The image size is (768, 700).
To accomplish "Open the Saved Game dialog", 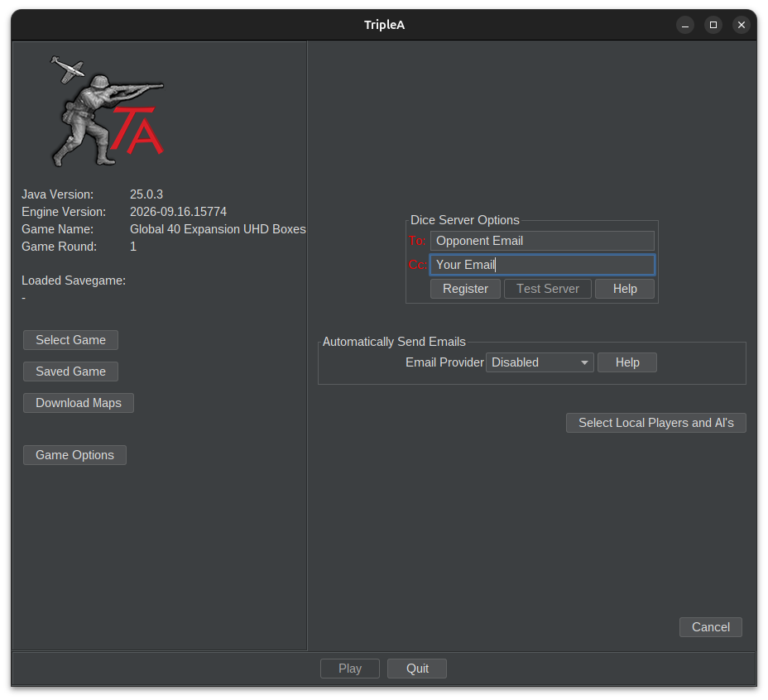I will tap(70, 372).
